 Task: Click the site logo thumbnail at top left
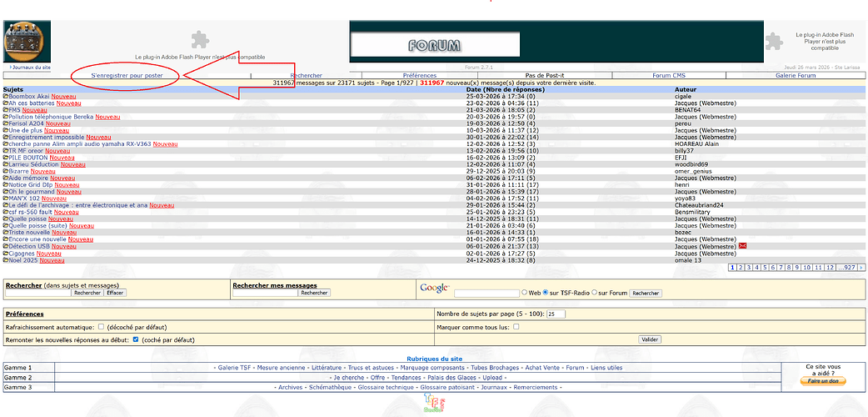27,42
